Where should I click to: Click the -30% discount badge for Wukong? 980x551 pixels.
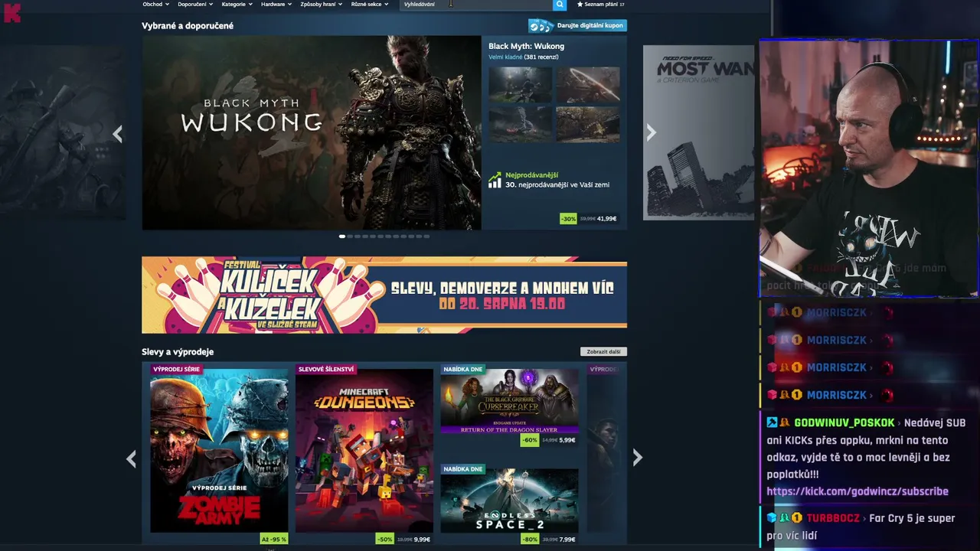[x=568, y=219]
